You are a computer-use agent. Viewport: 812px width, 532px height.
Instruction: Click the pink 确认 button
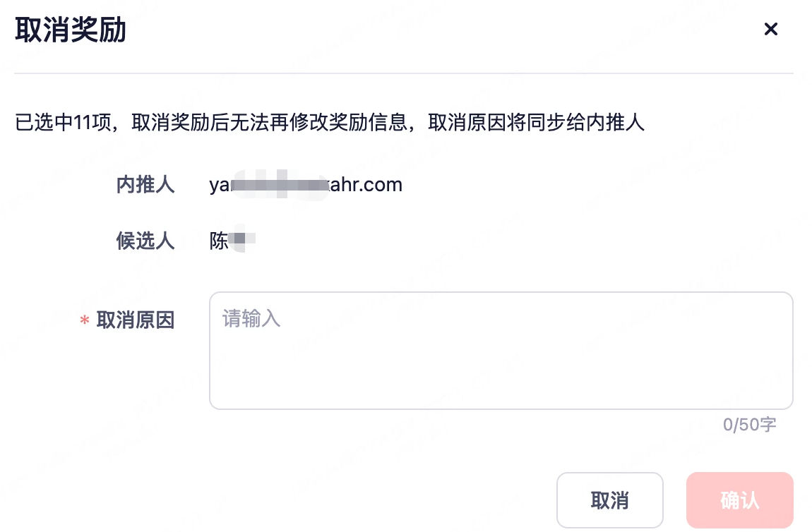point(739,500)
